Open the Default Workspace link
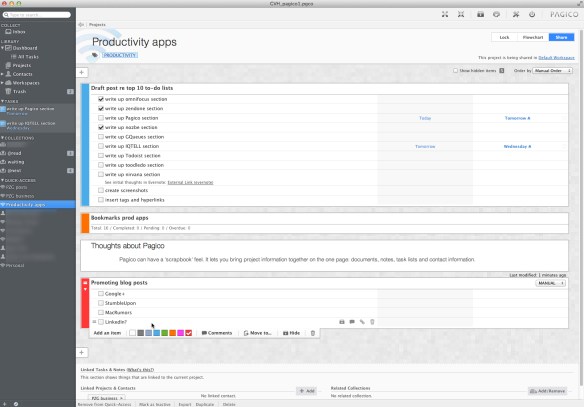Viewport: 584px width, 407px height. 556,58
